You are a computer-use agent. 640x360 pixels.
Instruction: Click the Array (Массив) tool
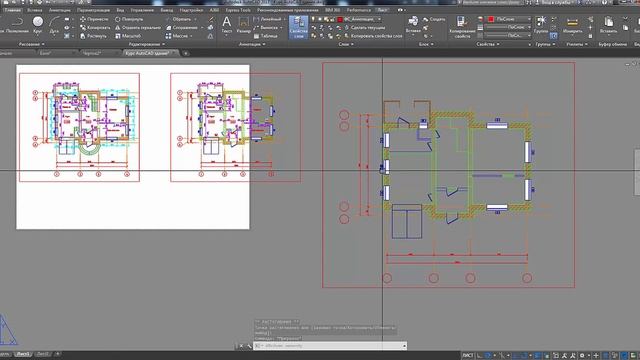(x=177, y=36)
